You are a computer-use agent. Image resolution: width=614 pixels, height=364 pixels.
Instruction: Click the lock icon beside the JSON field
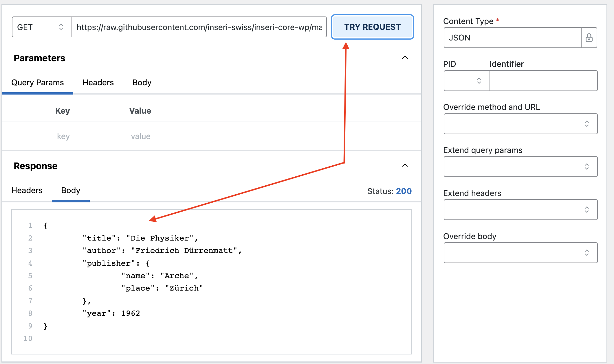[589, 37]
